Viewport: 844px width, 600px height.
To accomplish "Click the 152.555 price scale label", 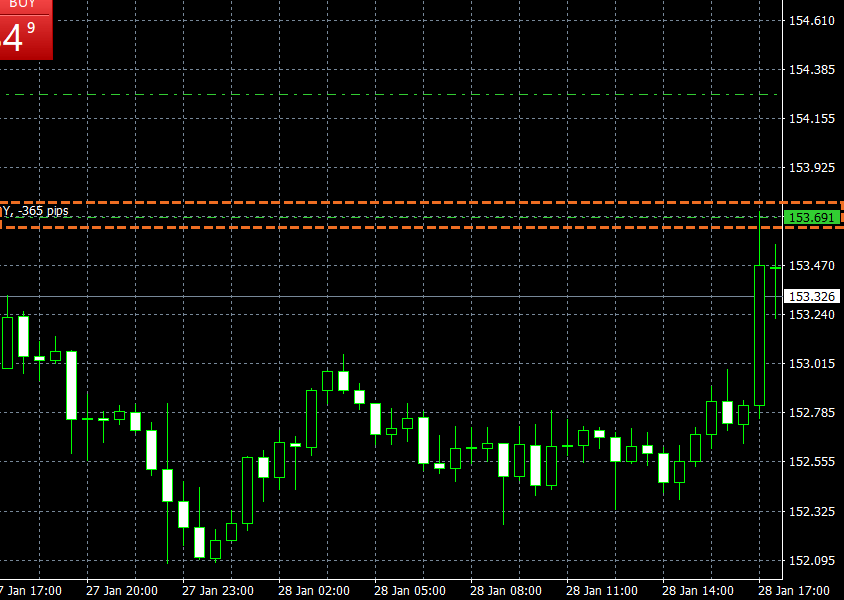I will click(811, 462).
